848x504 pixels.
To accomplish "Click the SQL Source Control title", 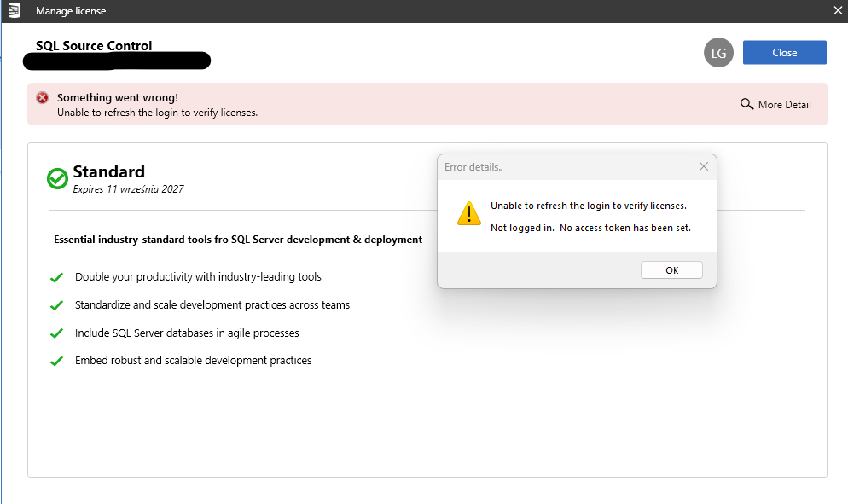I will (94, 45).
